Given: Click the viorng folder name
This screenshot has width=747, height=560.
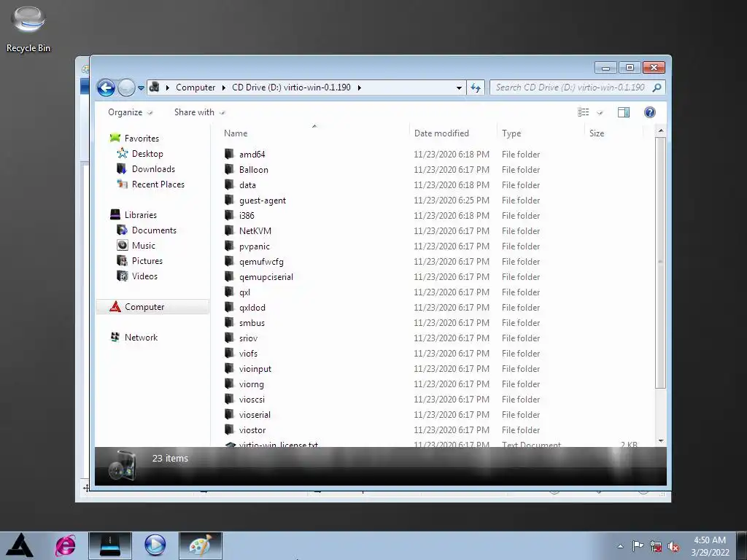Looking at the screenshot, I should point(252,384).
